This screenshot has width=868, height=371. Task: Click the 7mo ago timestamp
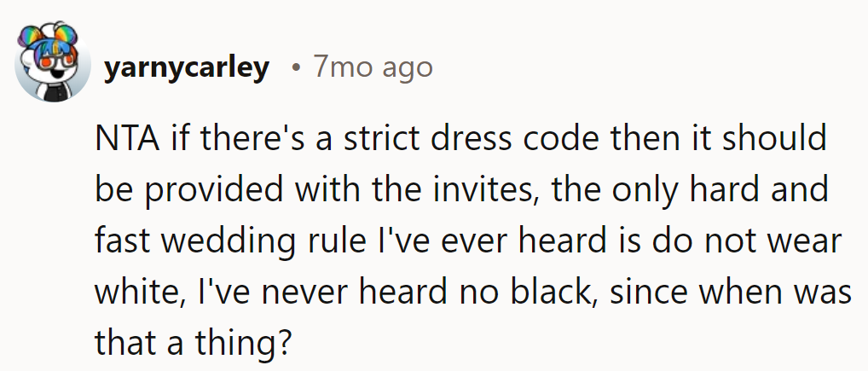pyautogui.click(x=372, y=67)
